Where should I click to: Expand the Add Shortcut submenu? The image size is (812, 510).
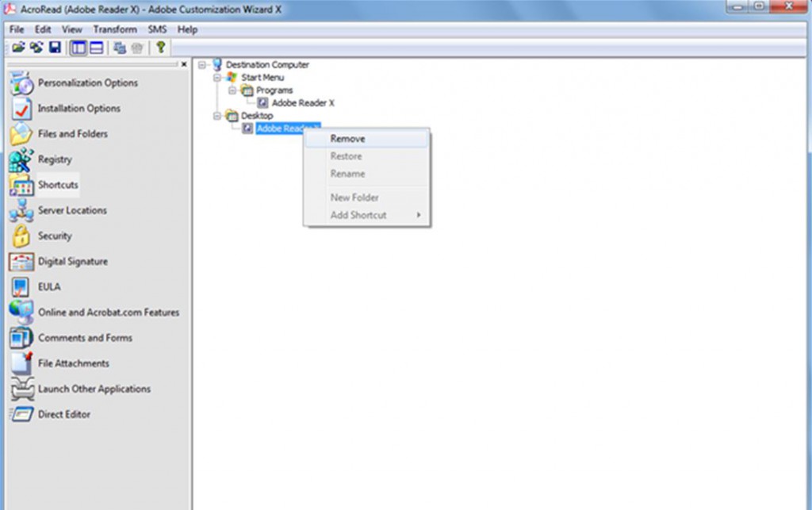[419, 215]
